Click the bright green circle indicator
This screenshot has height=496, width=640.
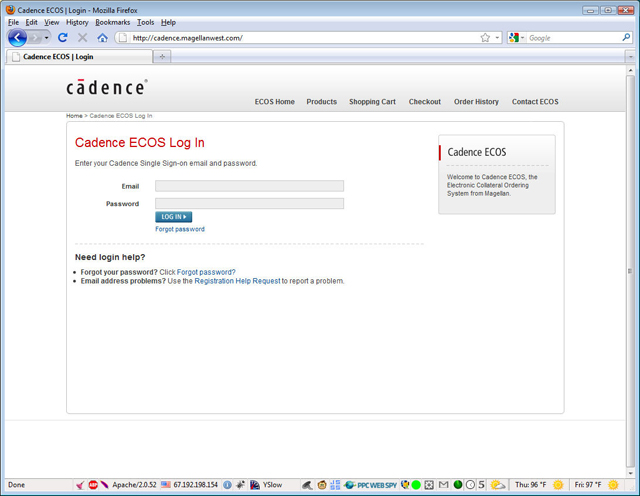(416, 485)
